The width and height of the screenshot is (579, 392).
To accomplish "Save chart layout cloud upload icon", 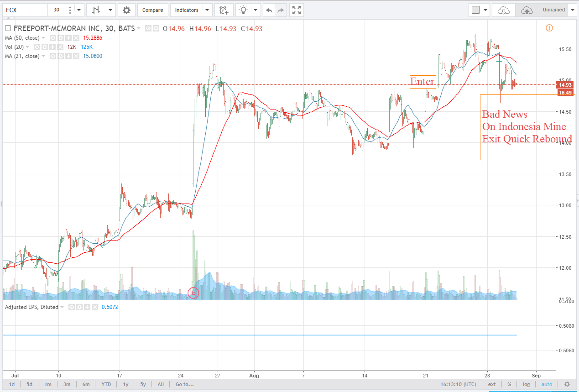I will (x=527, y=10).
